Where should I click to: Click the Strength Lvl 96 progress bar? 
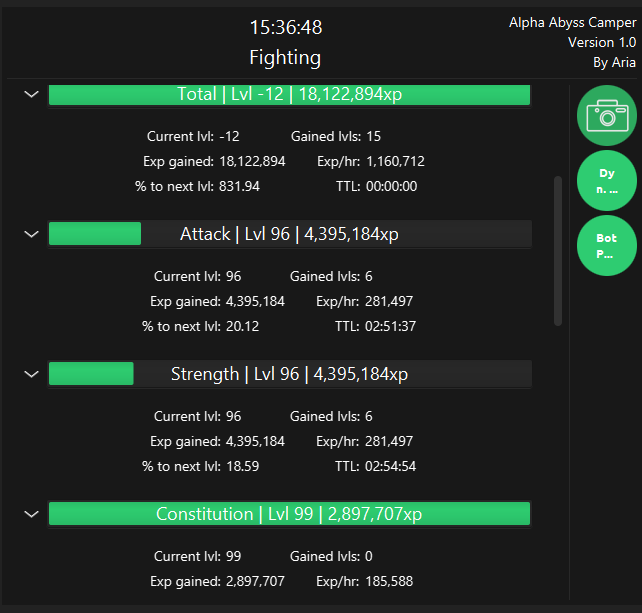pyautogui.click(x=289, y=374)
